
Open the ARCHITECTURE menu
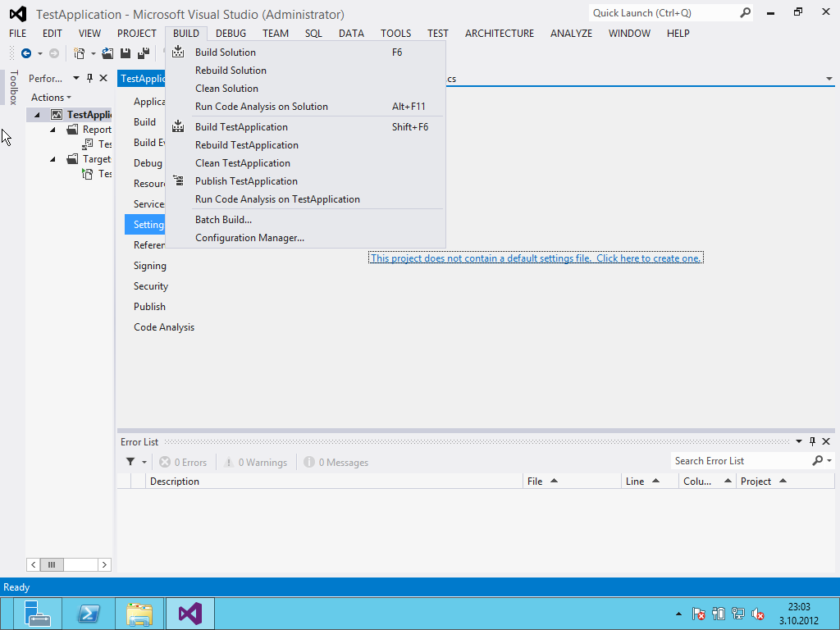click(500, 33)
